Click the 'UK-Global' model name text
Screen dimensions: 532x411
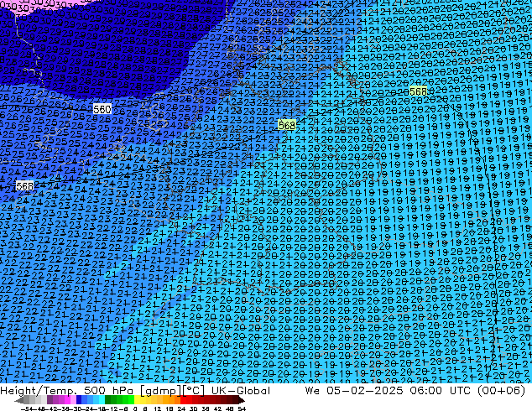[241, 391]
